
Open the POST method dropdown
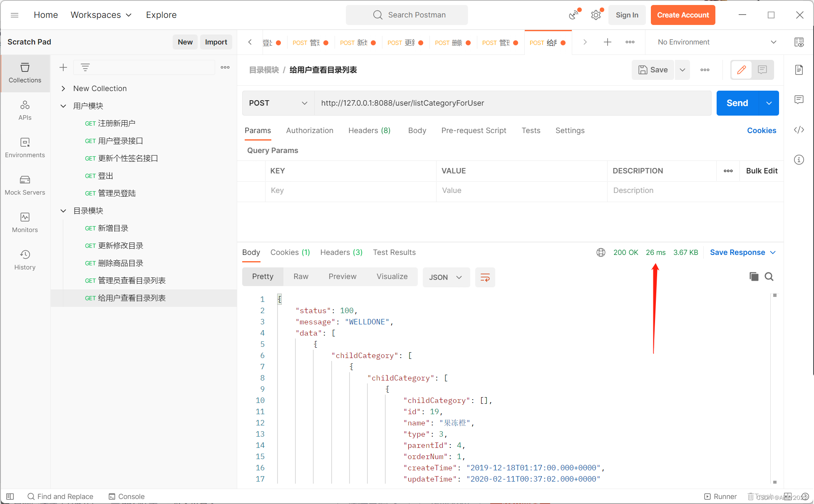tap(278, 103)
